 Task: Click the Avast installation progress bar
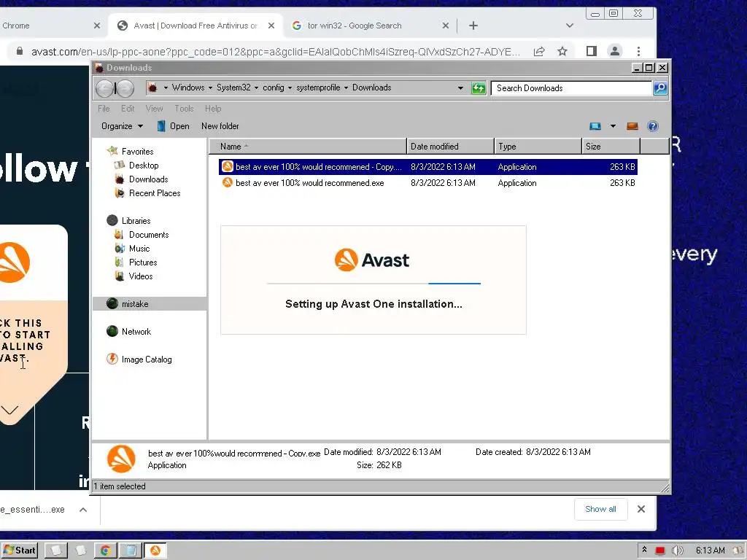pyautogui.click(x=373, y=284)
